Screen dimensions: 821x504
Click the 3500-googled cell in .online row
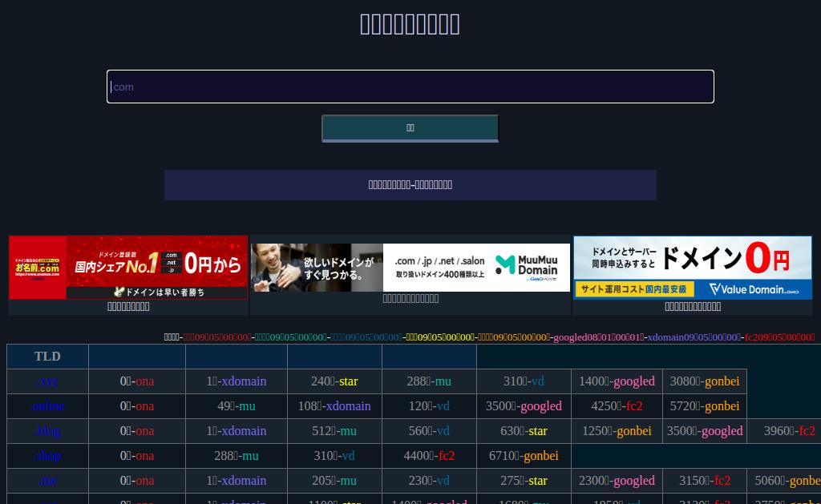pos(524,406)
